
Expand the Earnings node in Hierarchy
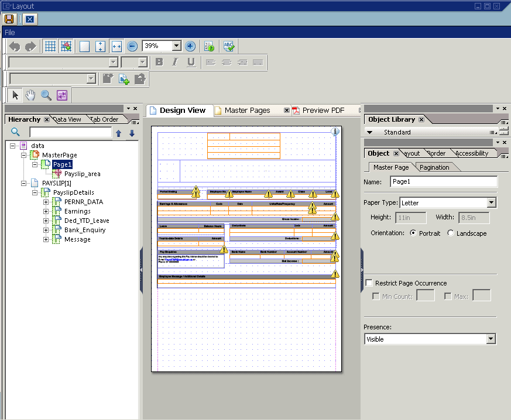coord(46,211)
